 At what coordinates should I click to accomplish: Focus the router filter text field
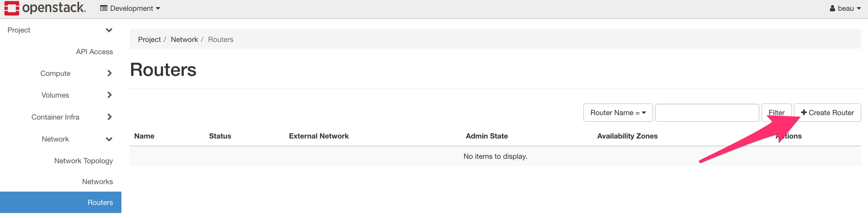click(707, 113)
